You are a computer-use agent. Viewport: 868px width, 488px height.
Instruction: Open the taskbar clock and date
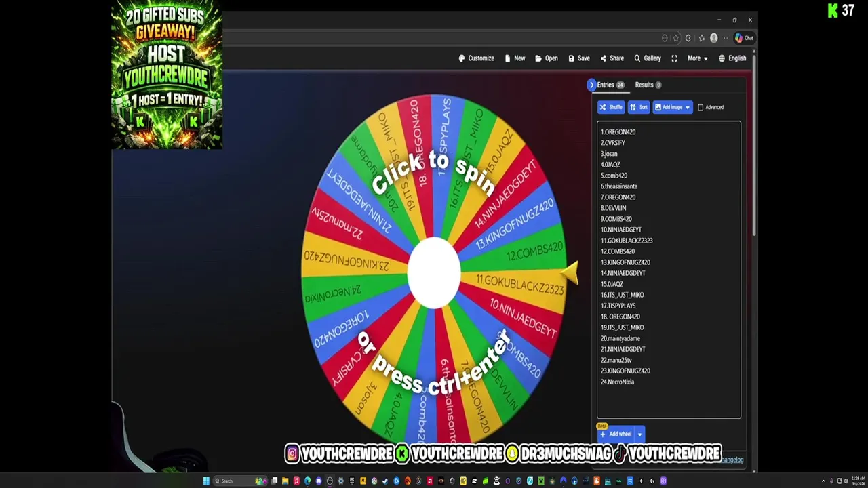pos(858,481)
